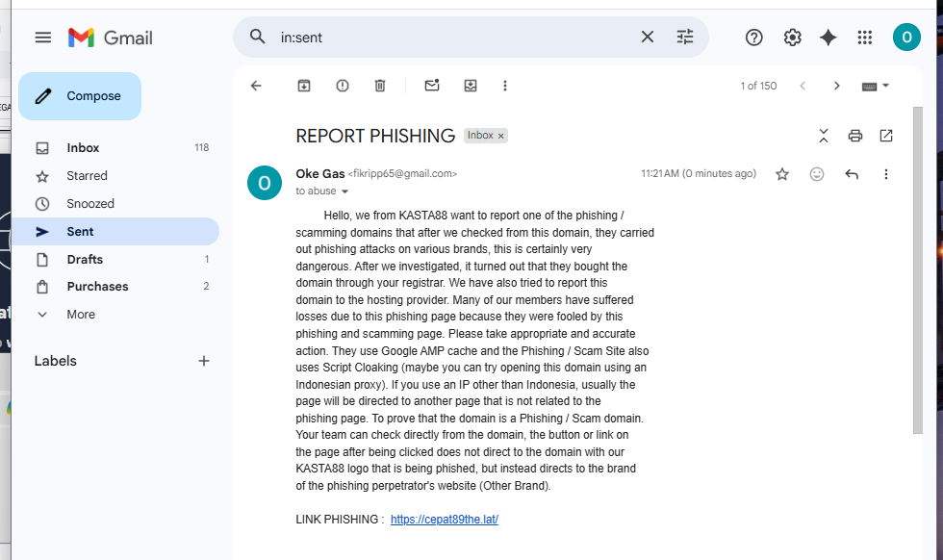Reply to Oke Gas message
Screen dimensions: 943x560
[851, 174]
